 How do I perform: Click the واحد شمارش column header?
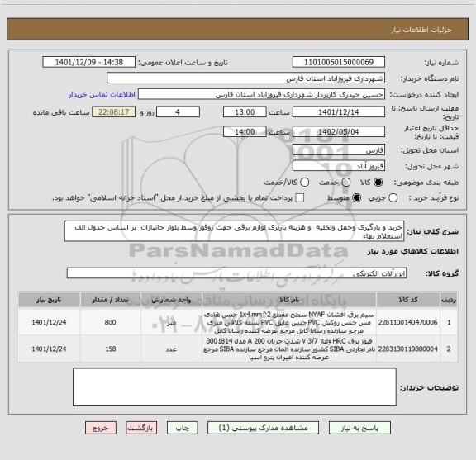pyautogui.click(x=171, y=300)
